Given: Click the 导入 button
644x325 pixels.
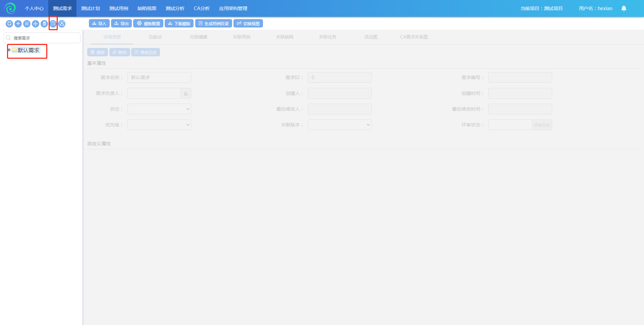Looking at the screenshot, I should (99, 23).
